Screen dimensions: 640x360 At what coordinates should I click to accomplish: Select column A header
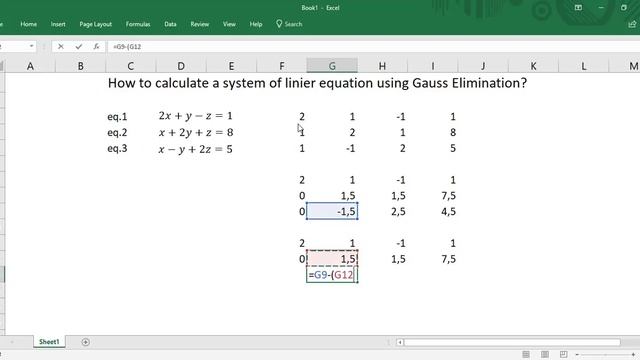(30, 66)
